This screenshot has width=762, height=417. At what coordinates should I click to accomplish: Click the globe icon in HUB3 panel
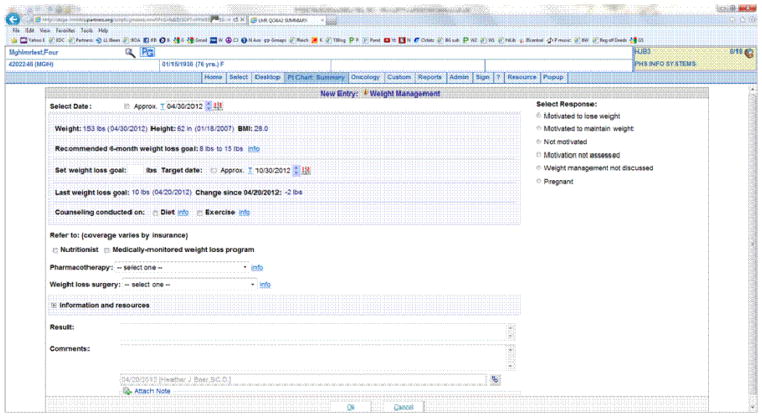(749, 53)
